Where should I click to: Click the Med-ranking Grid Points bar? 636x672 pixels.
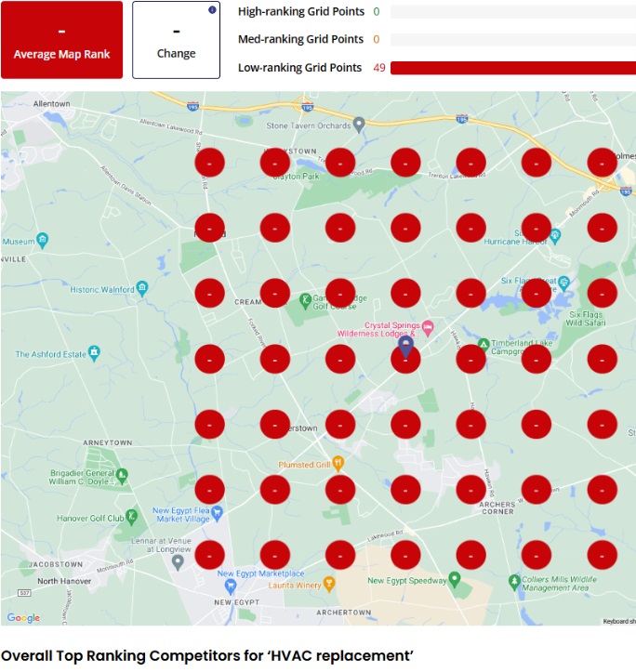[513, 39]
